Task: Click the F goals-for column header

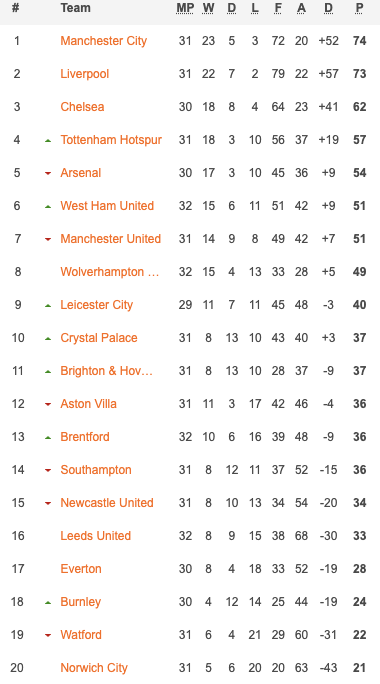Action: [278, 8]
